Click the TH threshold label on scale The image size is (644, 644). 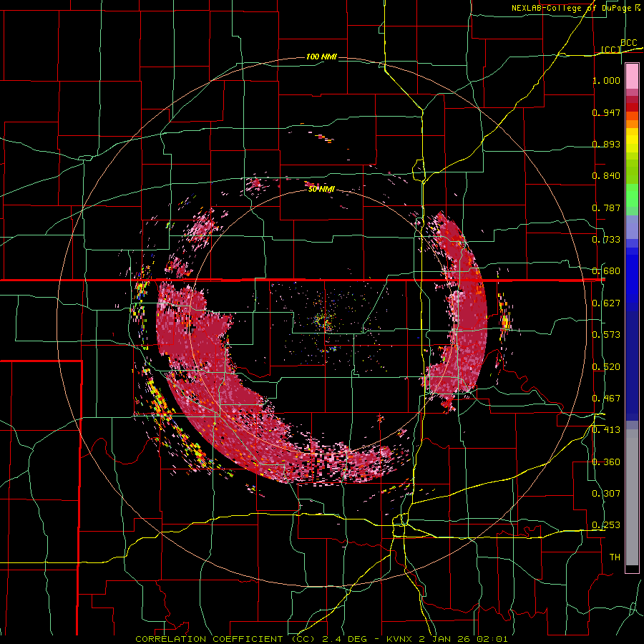tap(615, 557)
